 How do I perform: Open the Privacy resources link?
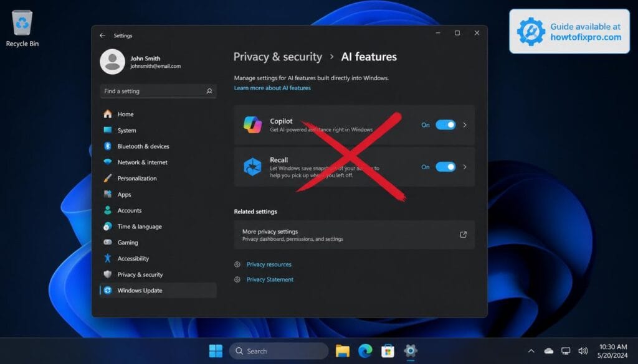tap(269, 264)
